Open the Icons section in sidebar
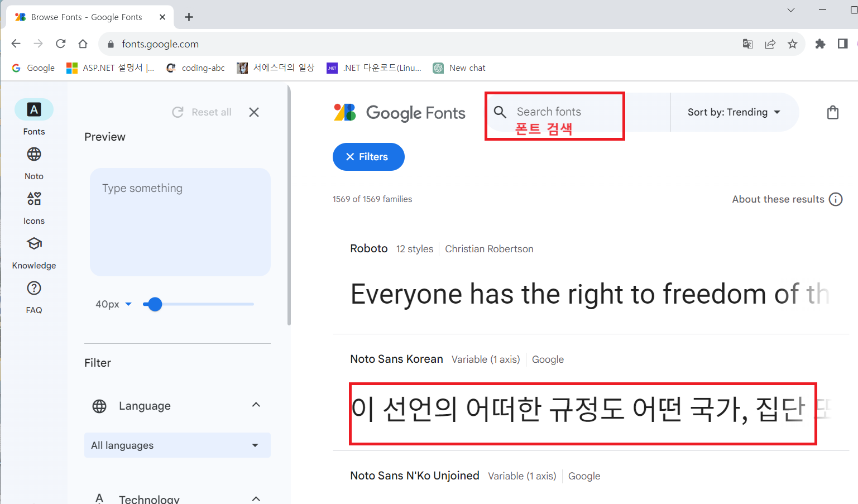858x504 pixels. [34, 208]
